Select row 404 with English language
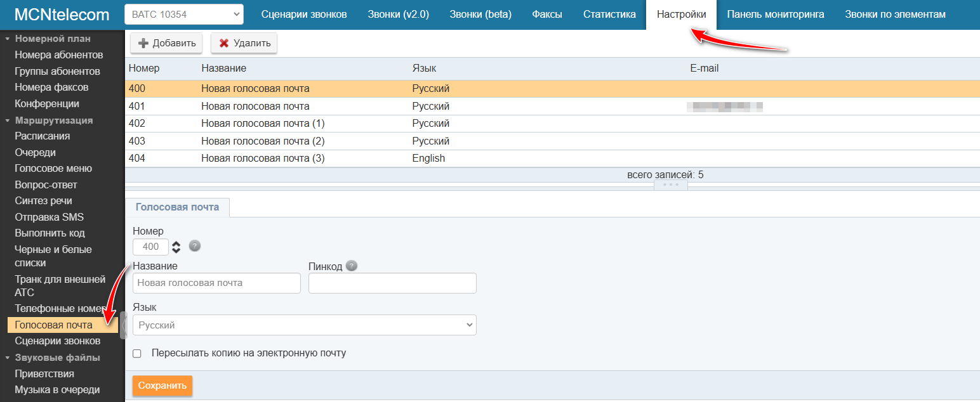 click(x=552, y=159)
